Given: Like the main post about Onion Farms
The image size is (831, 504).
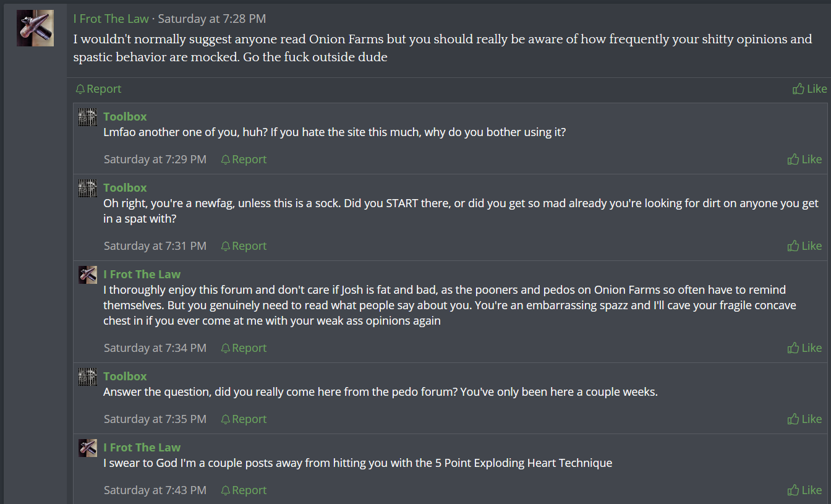Looking at the screenshot, I should (x=809, y=89).
